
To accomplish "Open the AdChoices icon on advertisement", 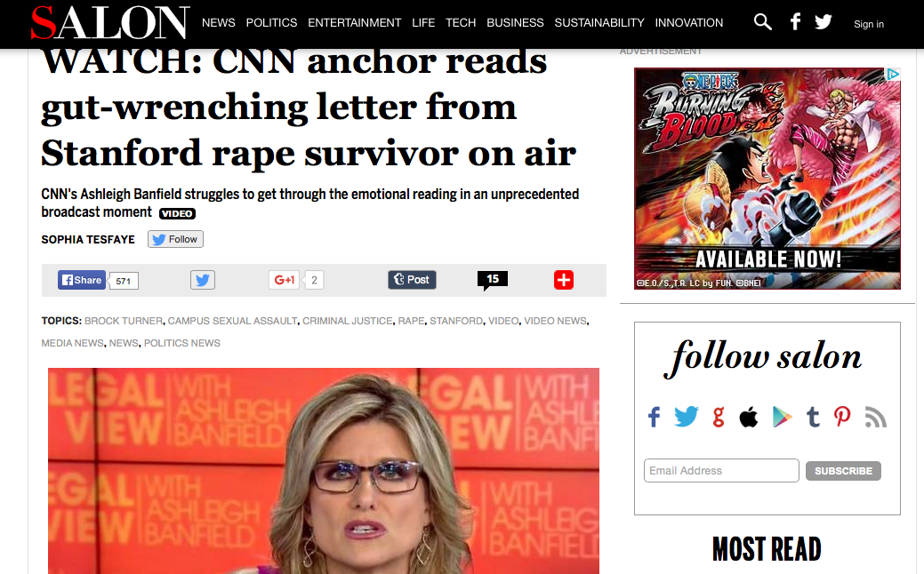I will tap(893, 74).
